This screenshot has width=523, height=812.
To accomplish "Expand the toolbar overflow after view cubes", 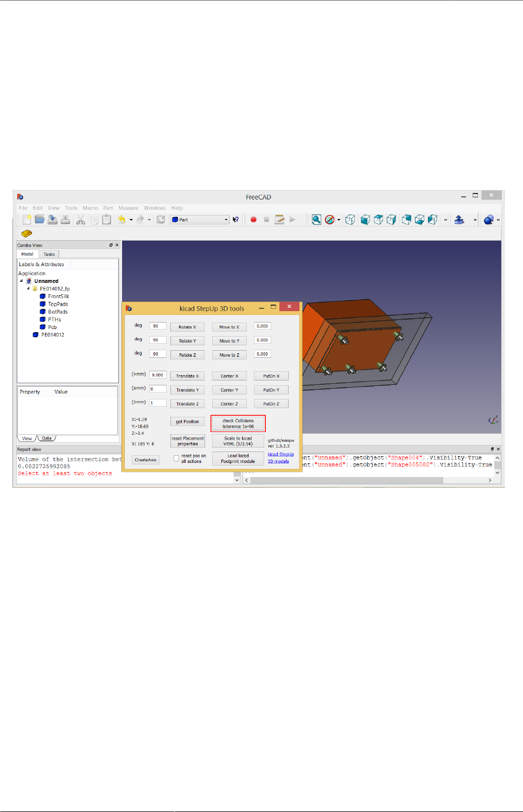I will tap(445, 220).
